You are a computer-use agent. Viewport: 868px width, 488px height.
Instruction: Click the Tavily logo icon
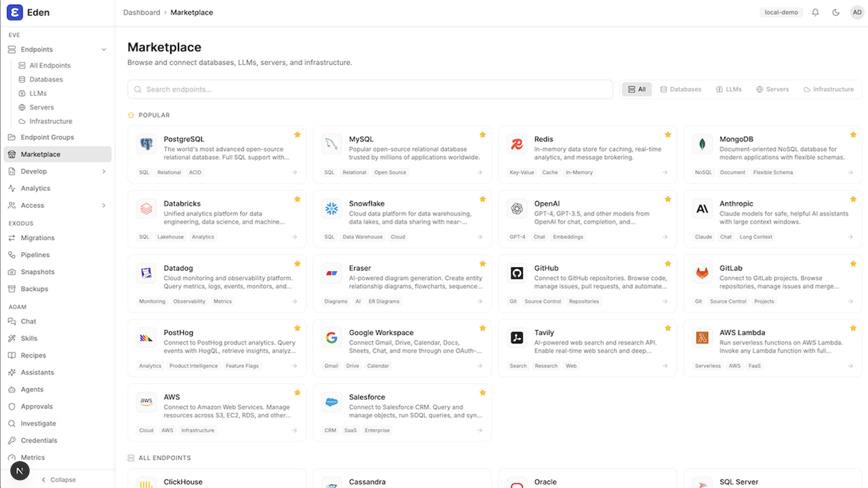pyautogui.click(x=517, y=338)
